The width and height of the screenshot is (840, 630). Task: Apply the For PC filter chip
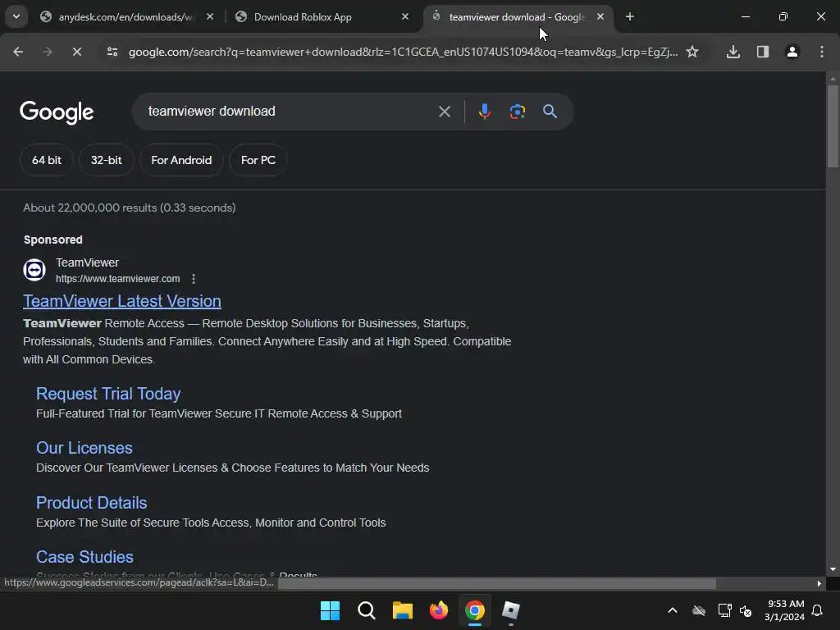[x=258, y=160]
